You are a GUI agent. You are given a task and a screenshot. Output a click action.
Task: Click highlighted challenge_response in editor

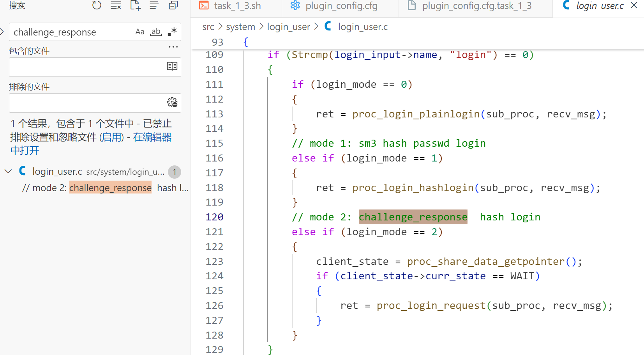click(413, 217)
